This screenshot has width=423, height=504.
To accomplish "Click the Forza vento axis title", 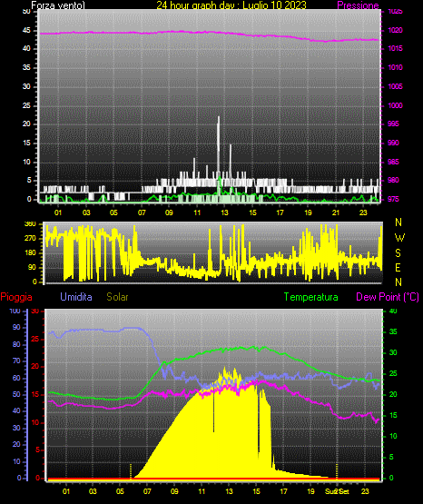I will click(58, 5).
